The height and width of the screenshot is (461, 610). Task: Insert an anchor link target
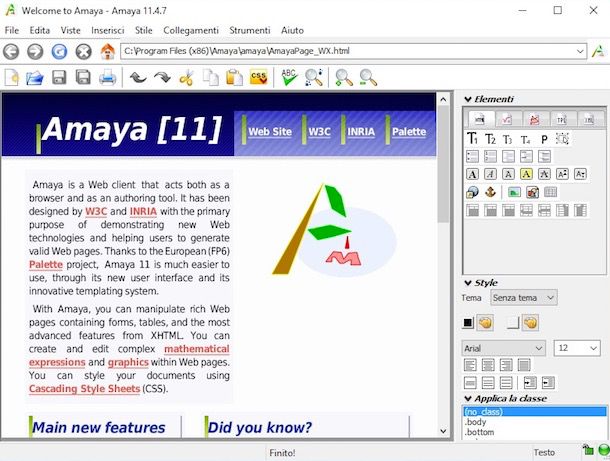(490, 192)
